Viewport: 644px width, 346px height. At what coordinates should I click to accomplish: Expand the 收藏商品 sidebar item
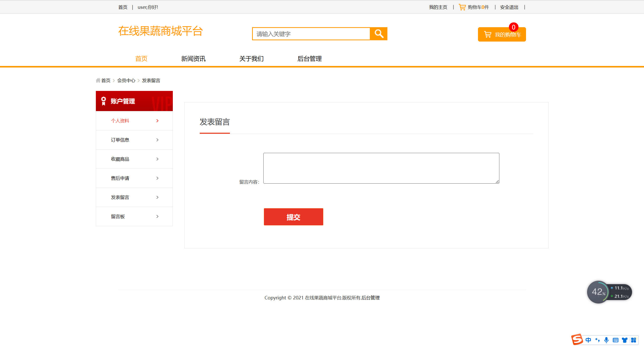[x=158, y=159]
